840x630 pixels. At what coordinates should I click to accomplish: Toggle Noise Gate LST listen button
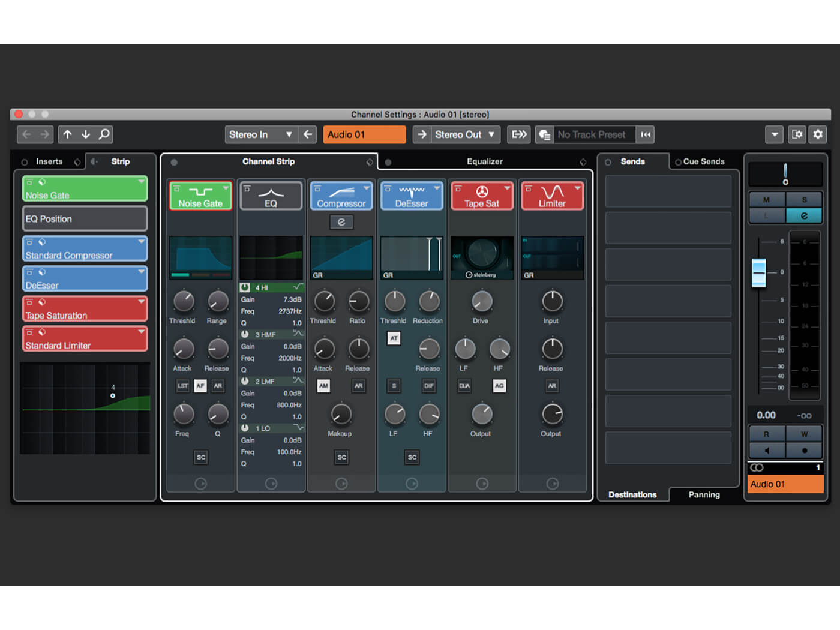[183, 386]
